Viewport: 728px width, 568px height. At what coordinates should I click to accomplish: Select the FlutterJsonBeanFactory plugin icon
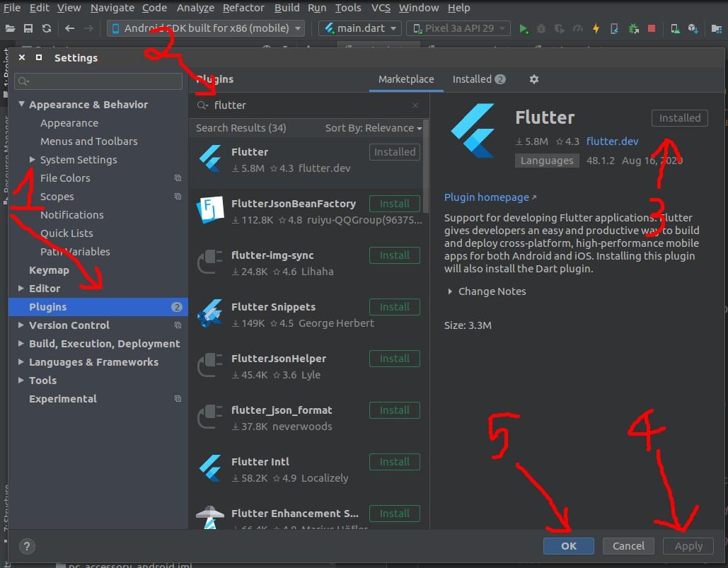210,210
